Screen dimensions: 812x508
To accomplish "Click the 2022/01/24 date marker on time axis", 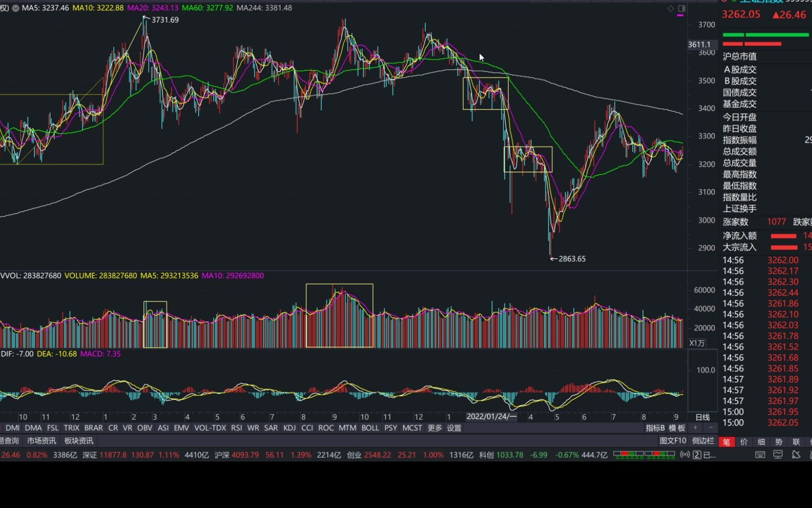I will [x=492, y=417].
